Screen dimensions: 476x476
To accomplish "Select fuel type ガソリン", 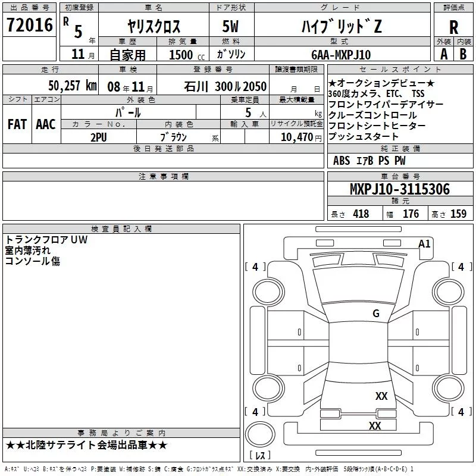I will pos(231,54).
